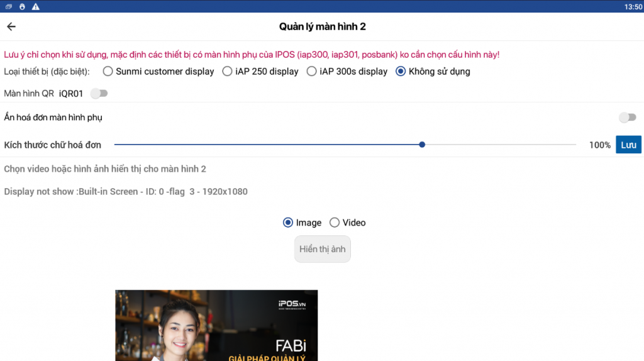
Task: Enable the Màn hình QR iQR01 switch
Action: [99, 94]
